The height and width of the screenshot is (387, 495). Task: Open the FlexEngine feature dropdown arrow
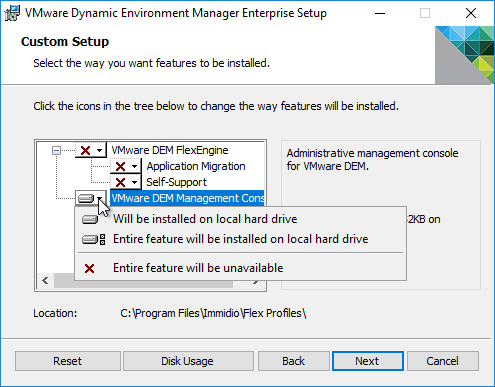click(x=99, y=151)
